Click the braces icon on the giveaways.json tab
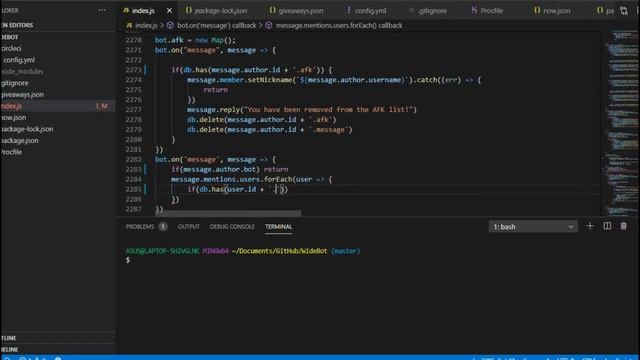640x360 pixels. (x=272, y=10)
